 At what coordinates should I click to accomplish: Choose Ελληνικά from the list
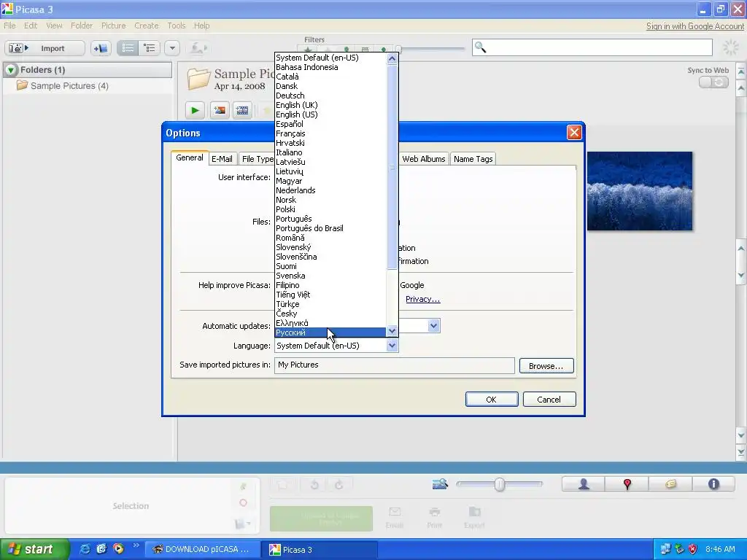[330, 323]
